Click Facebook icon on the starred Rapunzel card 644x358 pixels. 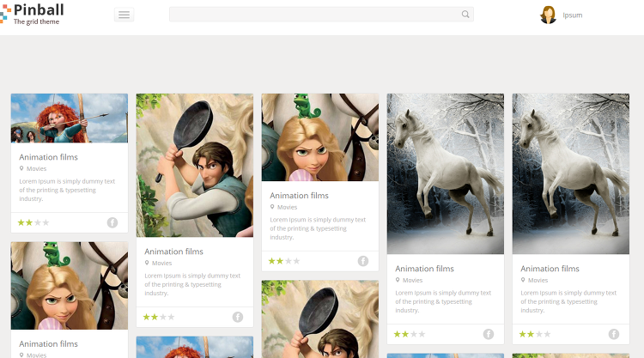pos(362,261)
